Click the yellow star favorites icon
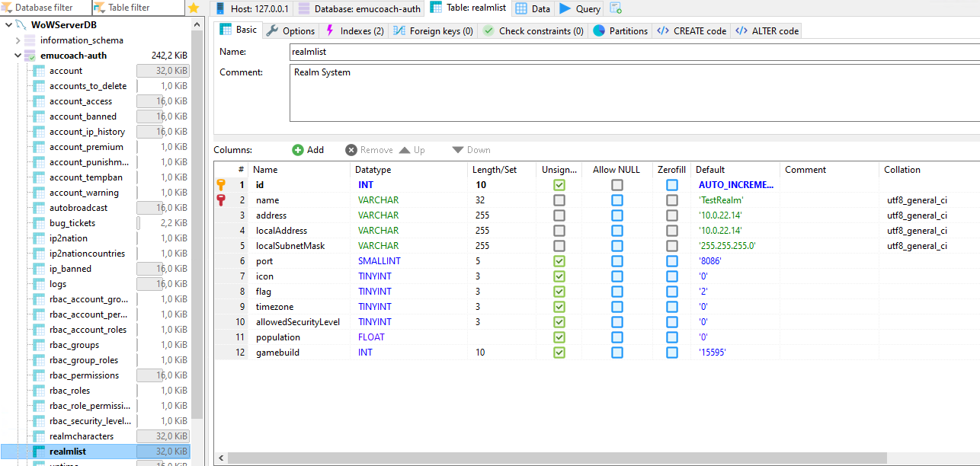The image size is (980, 466). click(194, 8)
